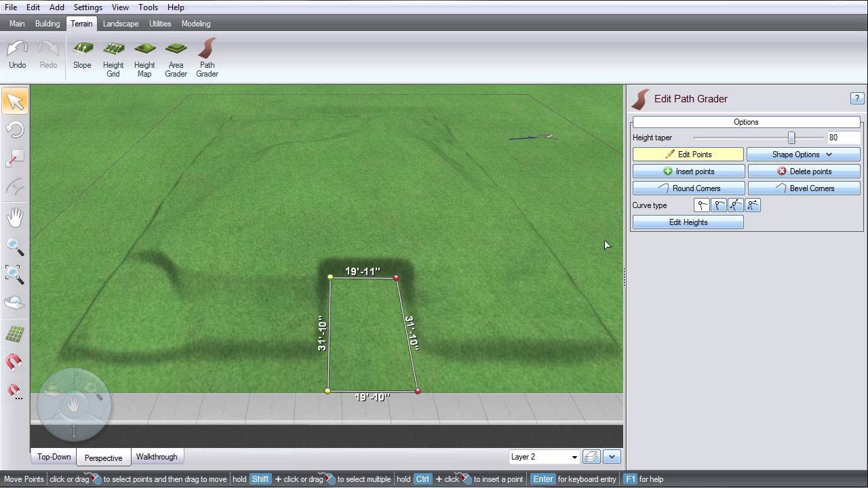Screen dimensions: 868x488
Task: Open the File menu
Action: pyautogui.click(x=11, y=7)
